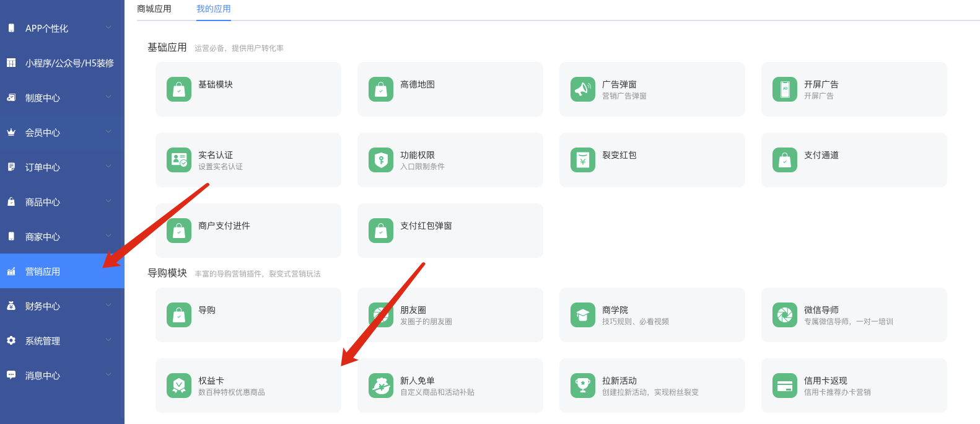Click the 创建拉新活动，实现粉丝裂变 text
The image size is (980, 424).
click(650, 392)
